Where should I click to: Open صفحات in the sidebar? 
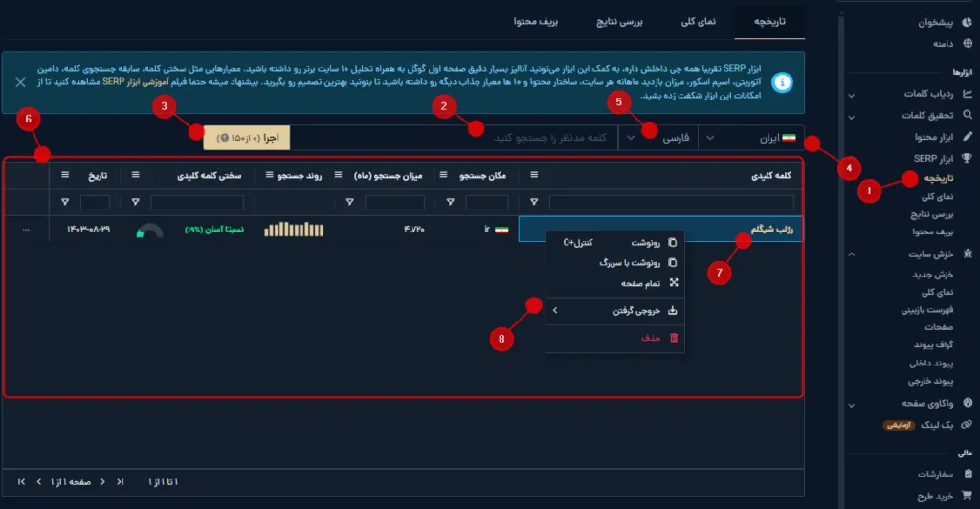click(939, 327)
